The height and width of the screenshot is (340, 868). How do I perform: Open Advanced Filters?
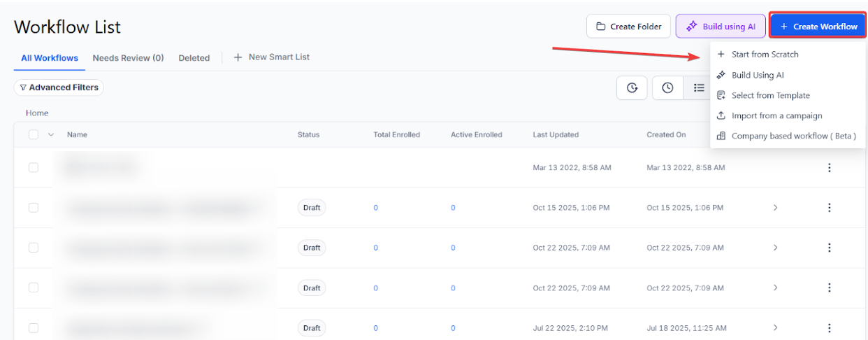[59, 87]
